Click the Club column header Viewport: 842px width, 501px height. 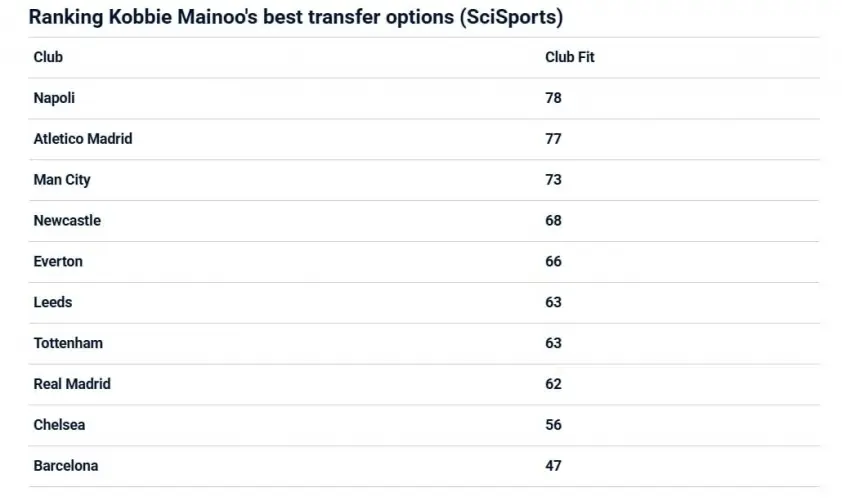[48, 57]
